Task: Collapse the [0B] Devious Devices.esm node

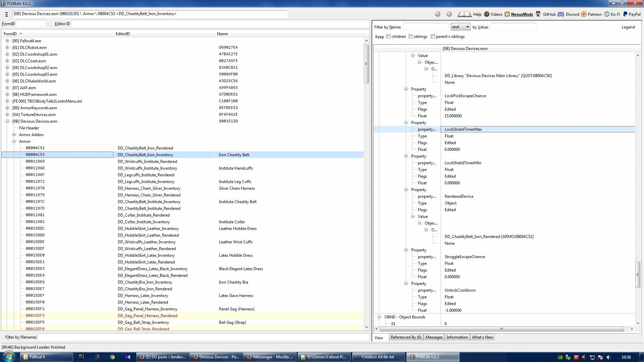Action: coord(7,121)
